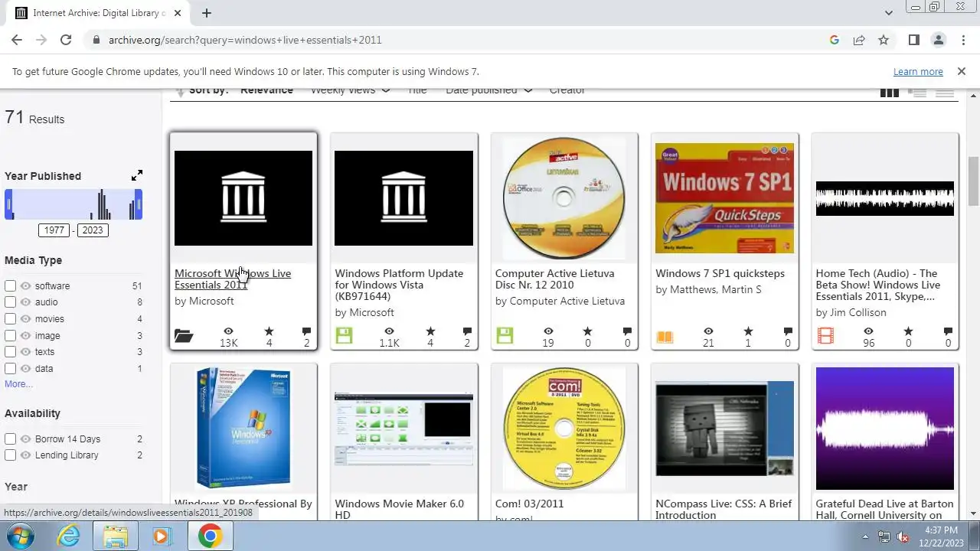Open the Computer Active Office disc thumbnail

click(564, 198)
